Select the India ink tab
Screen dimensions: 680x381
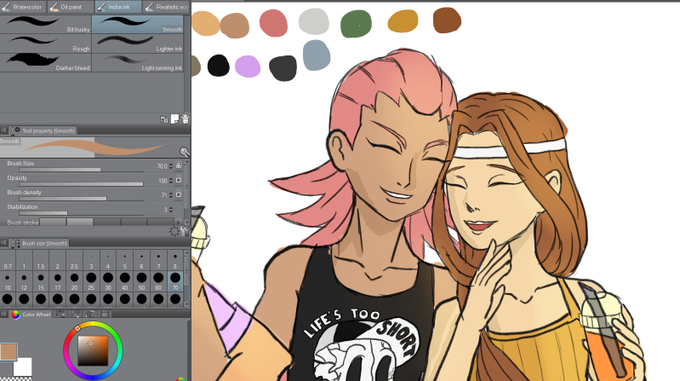118,7
